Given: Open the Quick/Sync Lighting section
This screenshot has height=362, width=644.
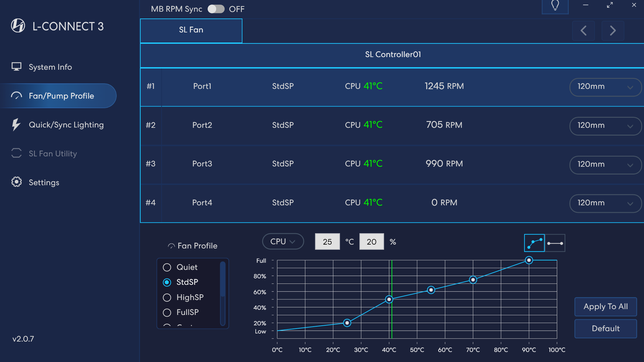Looking at the screenshot, I should [66, 125].
